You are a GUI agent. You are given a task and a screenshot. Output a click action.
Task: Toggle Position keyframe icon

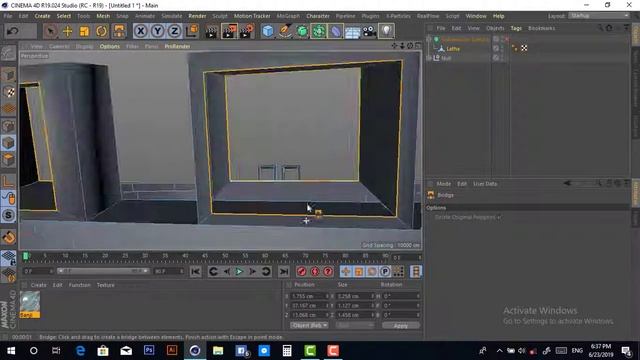(346, 271)
